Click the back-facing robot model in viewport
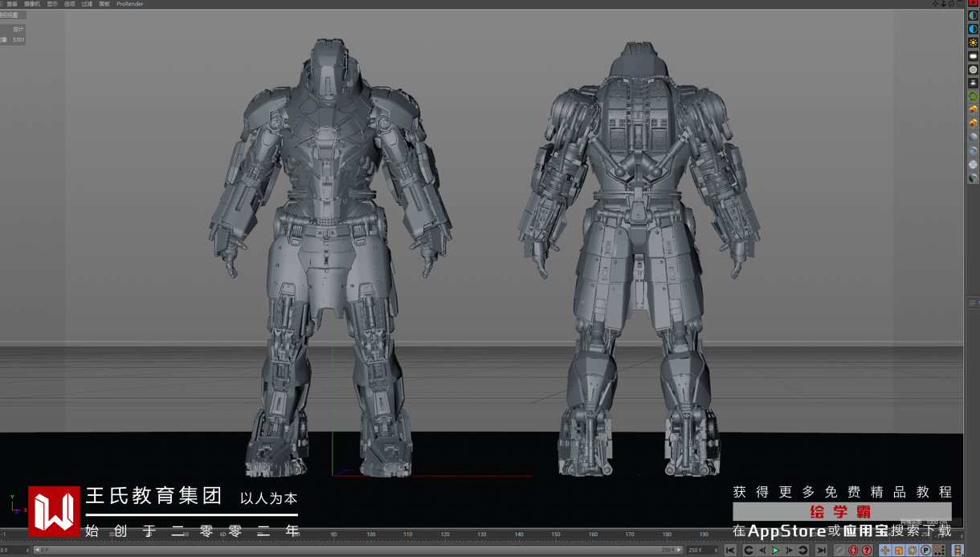 pyautogui.click(x=639, y=257)
